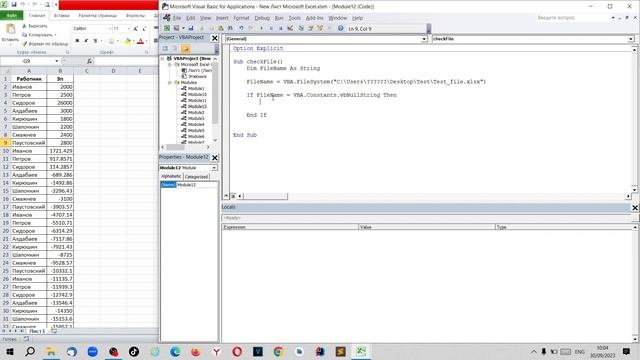Screen dimensions: 640x360
Task: Toggle Design Mode icon in VBA toolbar
Action: pyautogui.click(x=290, y=28)
